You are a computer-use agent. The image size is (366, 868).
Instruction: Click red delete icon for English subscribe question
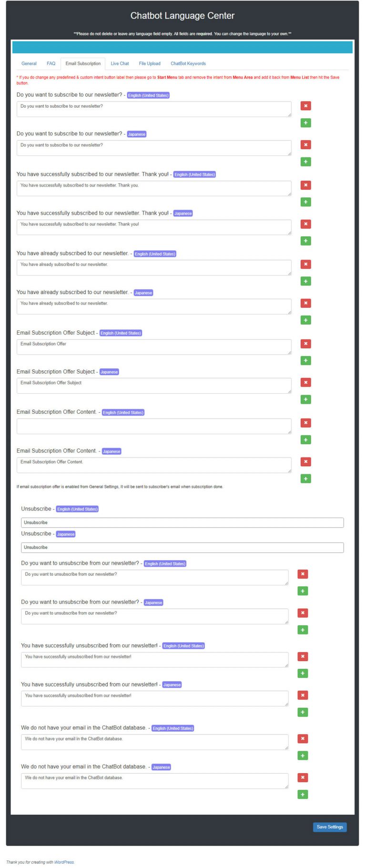(305, 106)
